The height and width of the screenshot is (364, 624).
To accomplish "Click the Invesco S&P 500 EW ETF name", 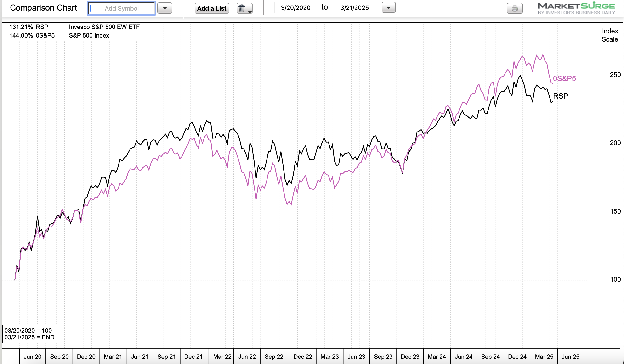I will pyautogui.click(x=104, y=27).
